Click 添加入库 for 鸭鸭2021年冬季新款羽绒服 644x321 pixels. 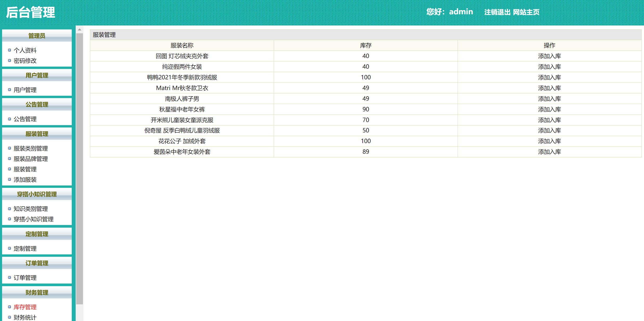point(549,78)
